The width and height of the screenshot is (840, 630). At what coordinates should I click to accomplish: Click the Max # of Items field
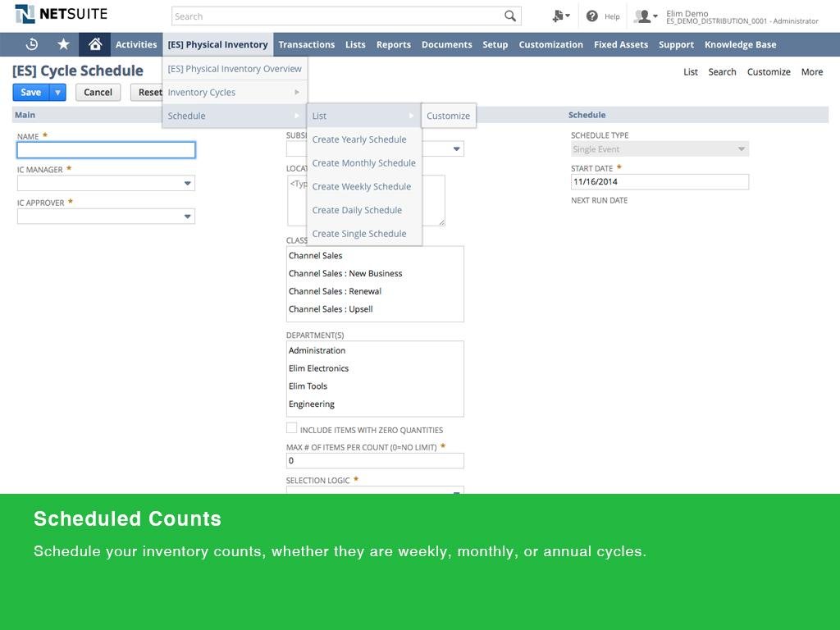point(375,461)
